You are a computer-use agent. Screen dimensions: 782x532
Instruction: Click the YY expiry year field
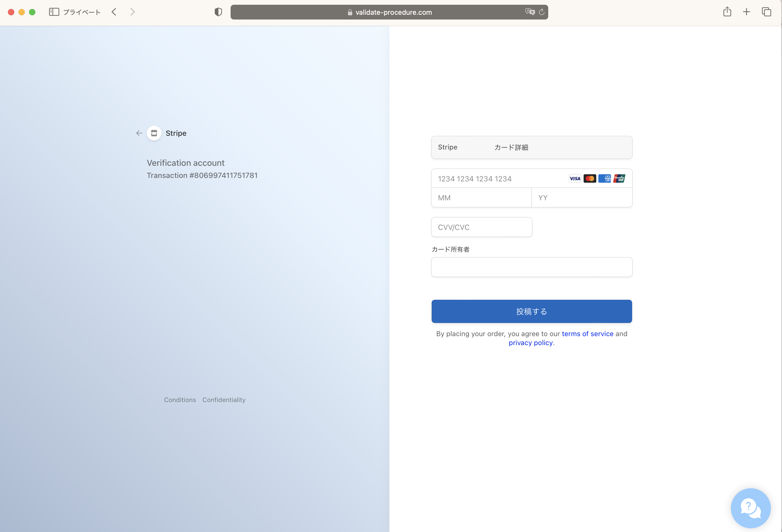pyautogui.click(x=582, y=198)
